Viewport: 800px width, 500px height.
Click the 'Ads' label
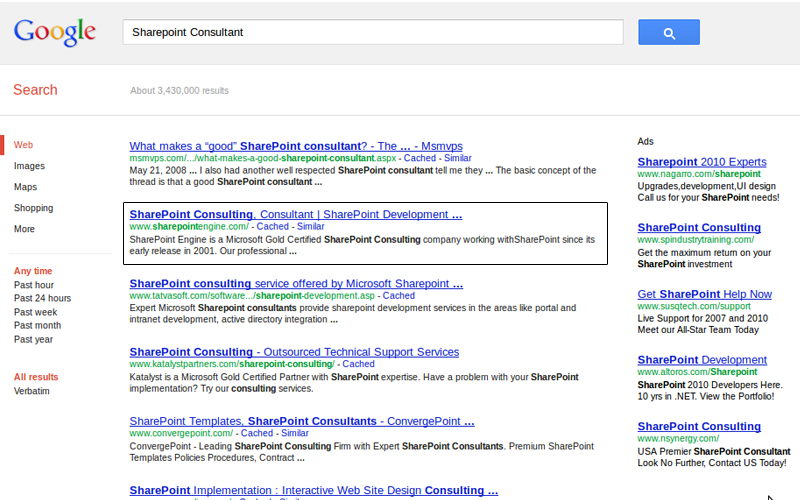(645, 141)
